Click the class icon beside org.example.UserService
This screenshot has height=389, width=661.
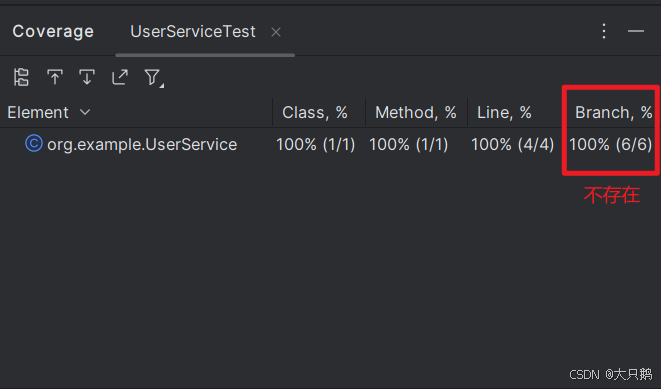click(x=34, y=143)
